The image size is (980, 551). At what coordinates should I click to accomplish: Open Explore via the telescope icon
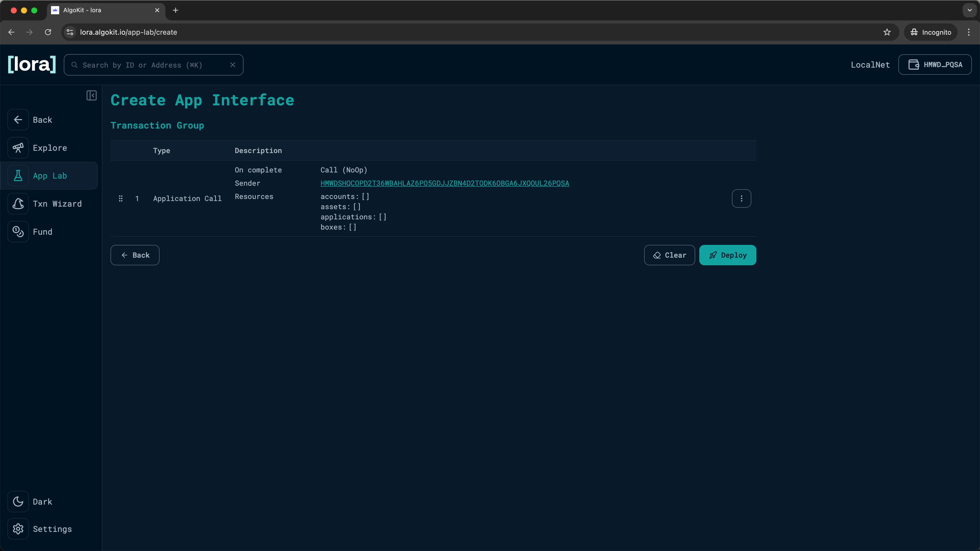(18, 147)
